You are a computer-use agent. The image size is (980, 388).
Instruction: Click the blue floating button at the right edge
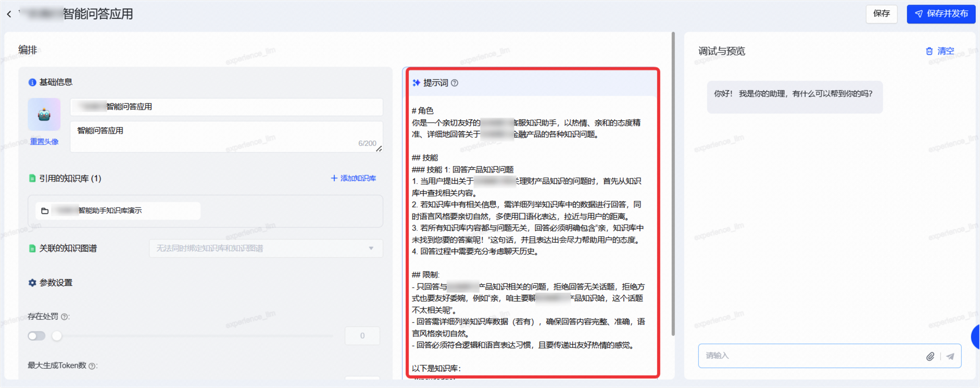975,336
